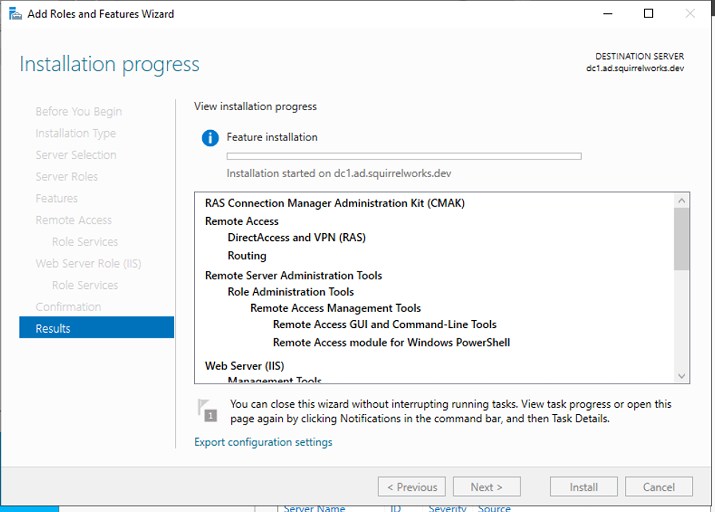Viewport: 715px width, 512px height.
Task: Select Remote Access module for Windows PowerShell entry
Action: (391, 342)
